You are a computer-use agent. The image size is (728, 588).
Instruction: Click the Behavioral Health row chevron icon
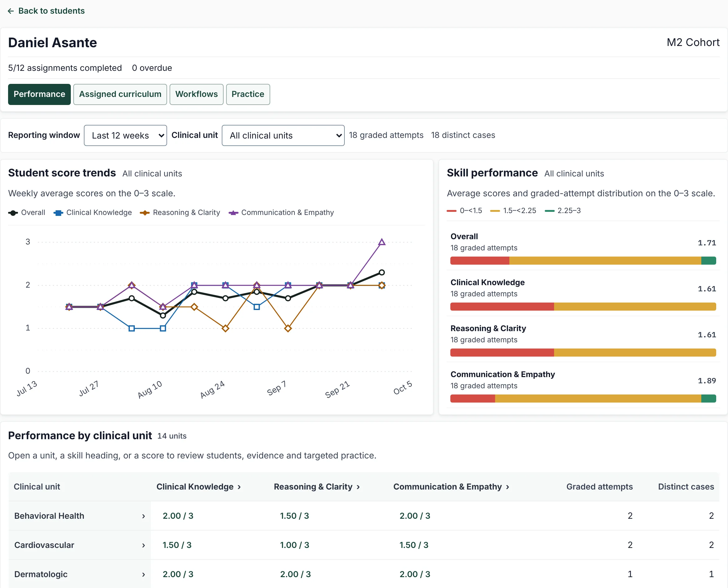(x=143, y=516)
